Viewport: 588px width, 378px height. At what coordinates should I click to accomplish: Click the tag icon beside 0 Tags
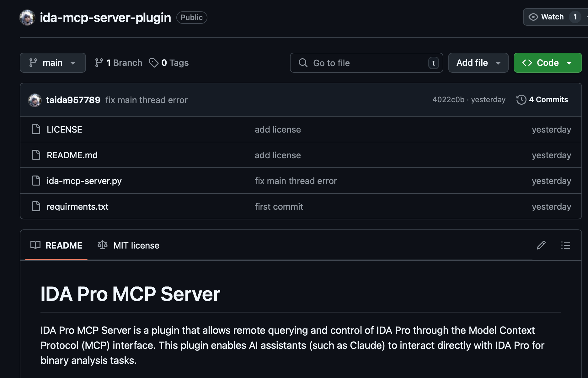click(154, 63)
